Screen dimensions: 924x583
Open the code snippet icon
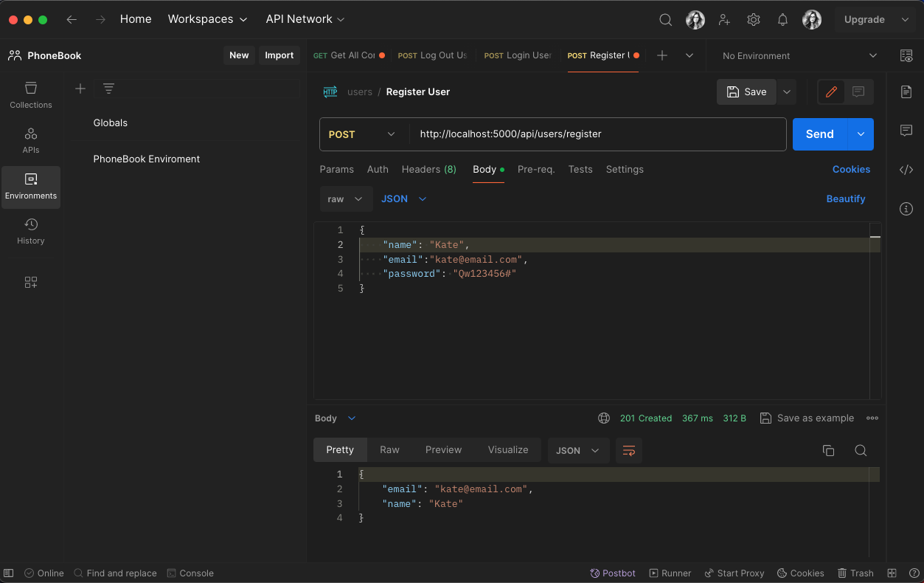click(906, 170)
